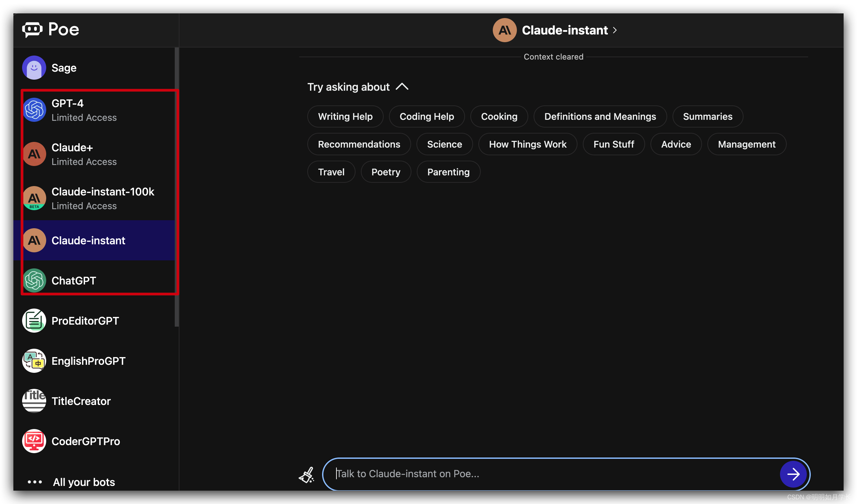Choose the Parenting chip
Screen dimensions: 857x504
(448, 172)
